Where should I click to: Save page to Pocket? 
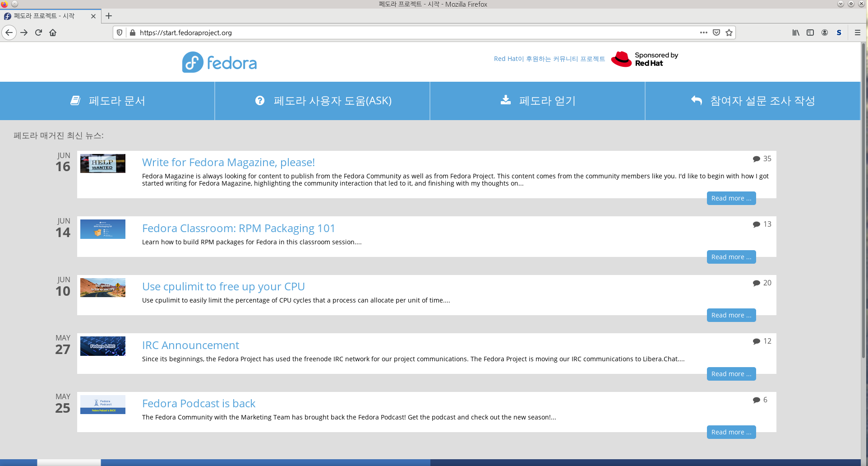[x=716, y=33]
